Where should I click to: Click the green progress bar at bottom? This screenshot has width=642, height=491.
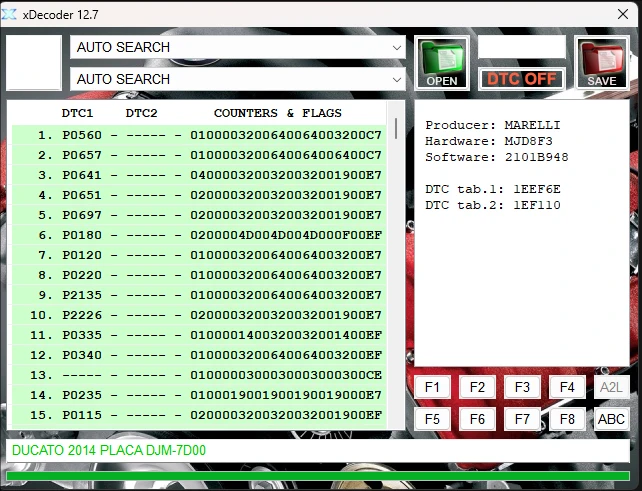[318, 476]
